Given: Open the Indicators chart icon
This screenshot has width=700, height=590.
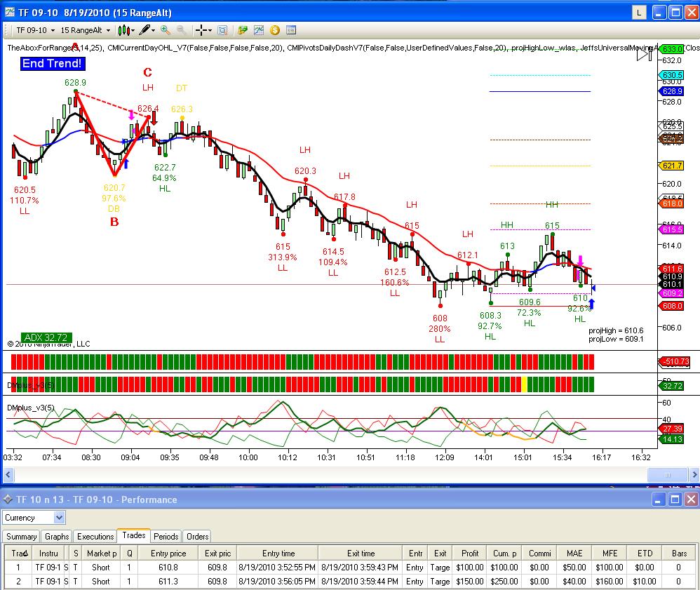Looking at the screenshot, I should point(259,30).
